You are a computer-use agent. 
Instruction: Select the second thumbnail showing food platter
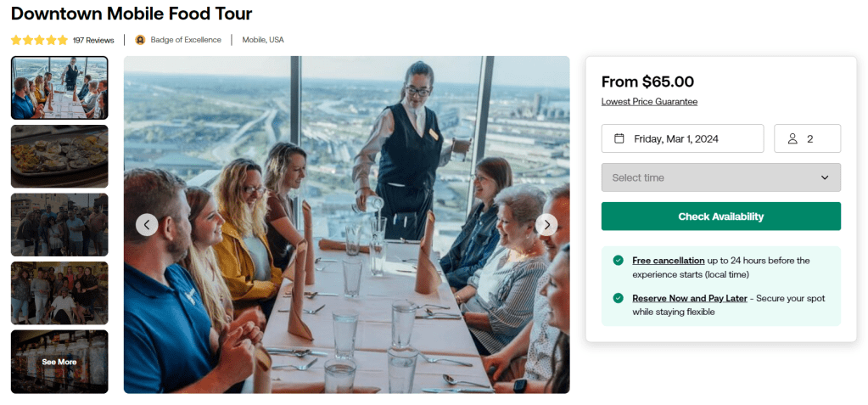[x=59, y=156]
